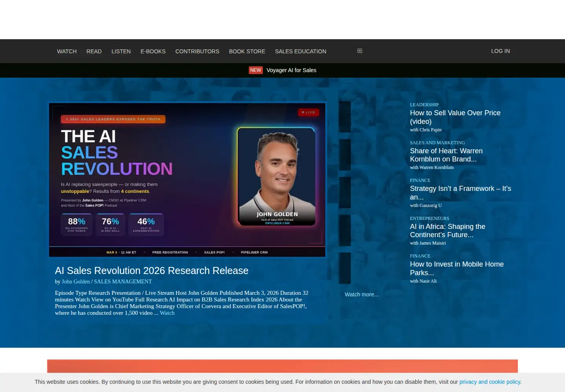
Task: Click the orange banner below the hero section
Action: [282, 366]
